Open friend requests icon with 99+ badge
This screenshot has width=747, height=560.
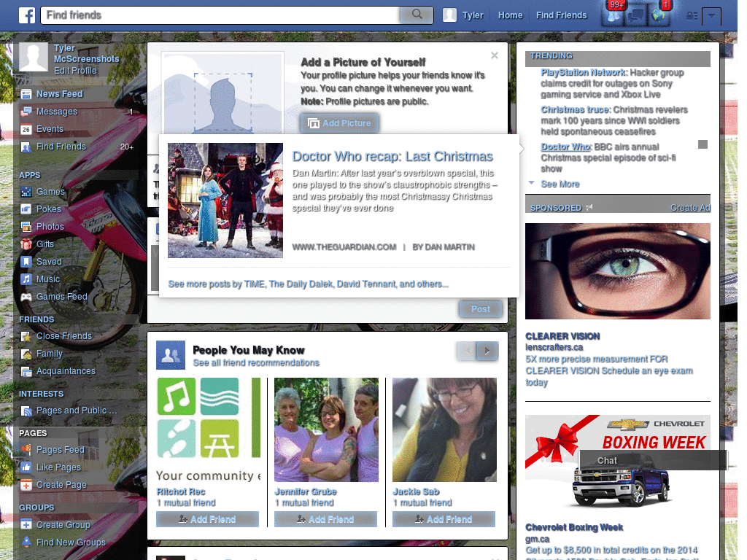613,16
